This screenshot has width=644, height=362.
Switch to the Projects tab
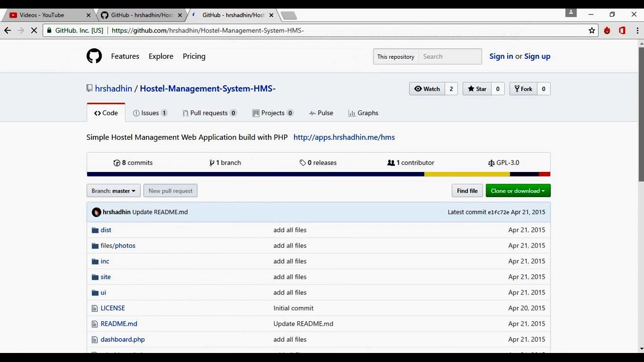(x=273, y=113)
